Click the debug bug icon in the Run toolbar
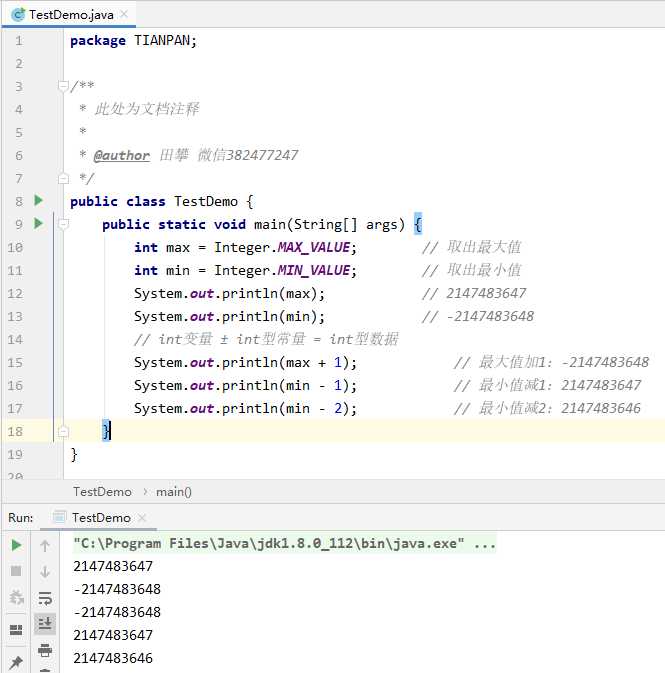Viewport: 665px width, 673px height. (16, 597)
